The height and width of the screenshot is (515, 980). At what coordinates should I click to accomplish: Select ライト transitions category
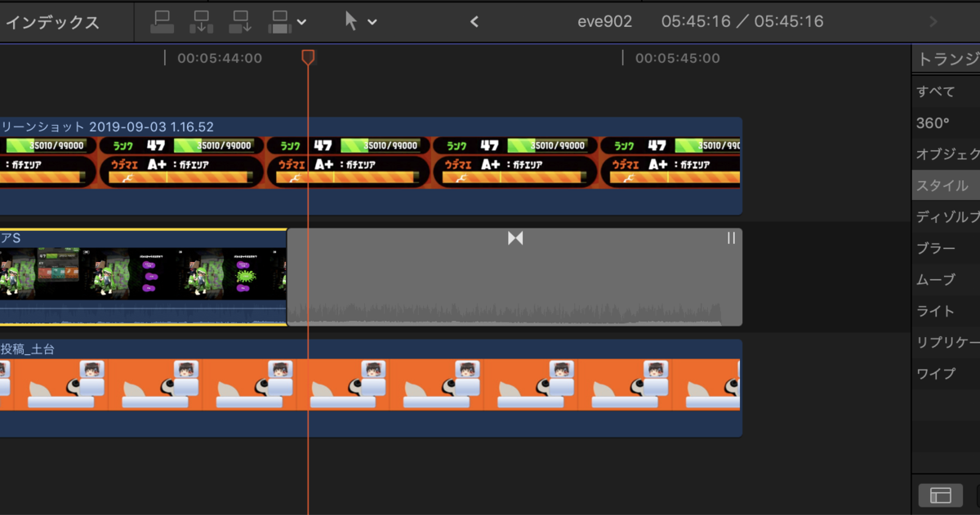click(x=936, y=311)
